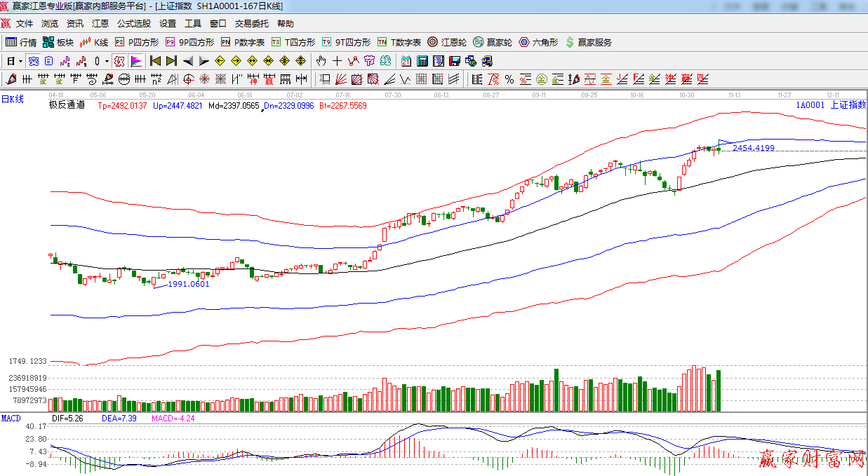Expand the candlestick style dropdown arrow
Screen dimensions: 868x476
pos(106,61)
